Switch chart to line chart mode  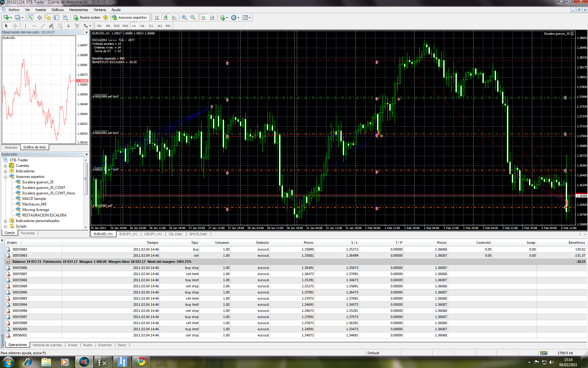tap(174, 17)
